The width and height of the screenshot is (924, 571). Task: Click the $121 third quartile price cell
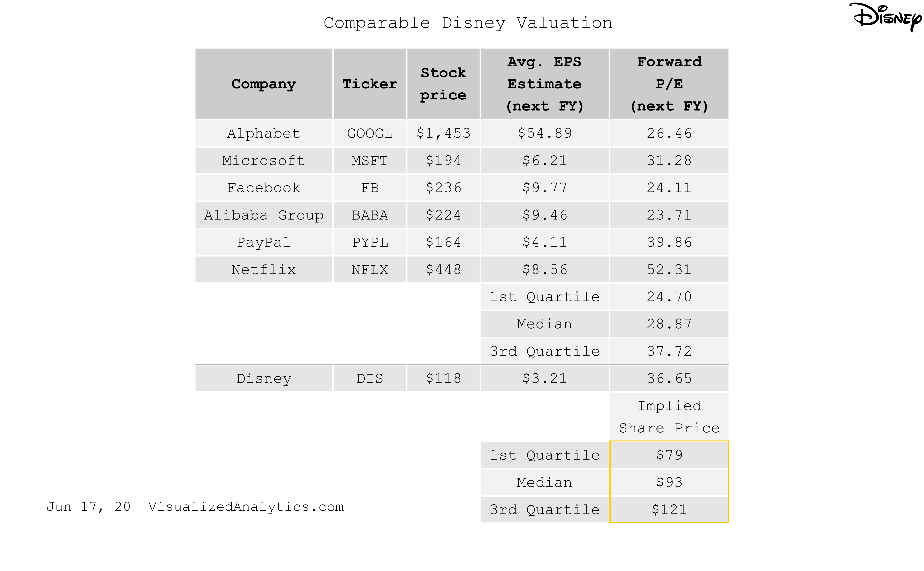pyautogui.click(x=669, y=510)
